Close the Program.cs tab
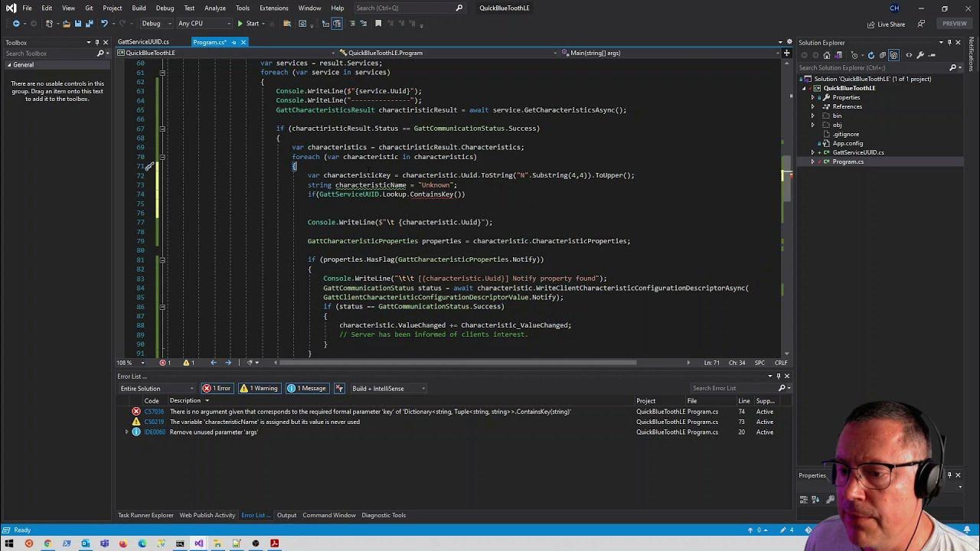980x551 pixels. tap(243, 42)
